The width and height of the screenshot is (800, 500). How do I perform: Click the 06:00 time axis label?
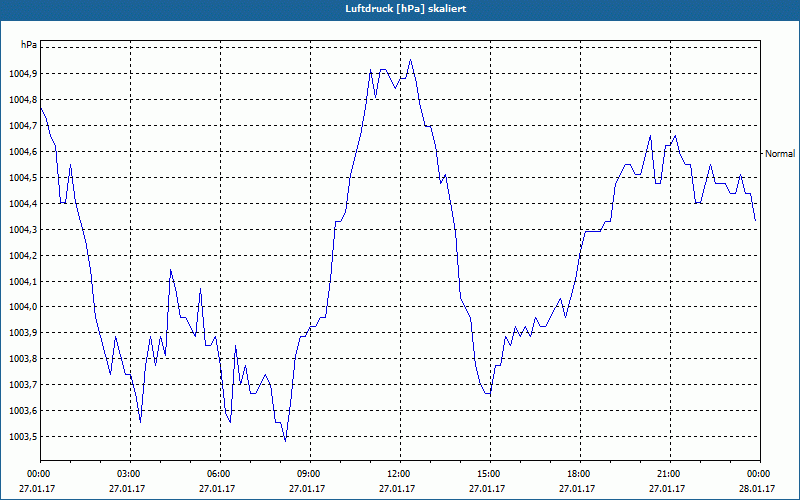click(217, 474)
